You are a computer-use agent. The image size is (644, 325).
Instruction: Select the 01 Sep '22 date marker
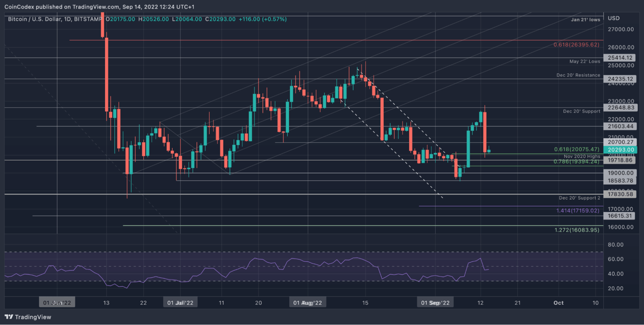coord(435,302)
